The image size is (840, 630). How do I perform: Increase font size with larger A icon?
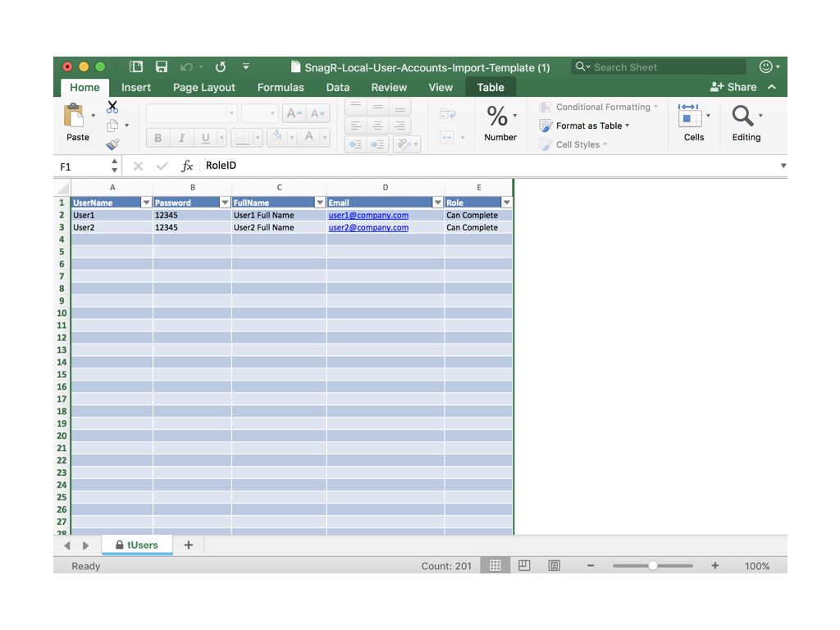click(294, 113)
